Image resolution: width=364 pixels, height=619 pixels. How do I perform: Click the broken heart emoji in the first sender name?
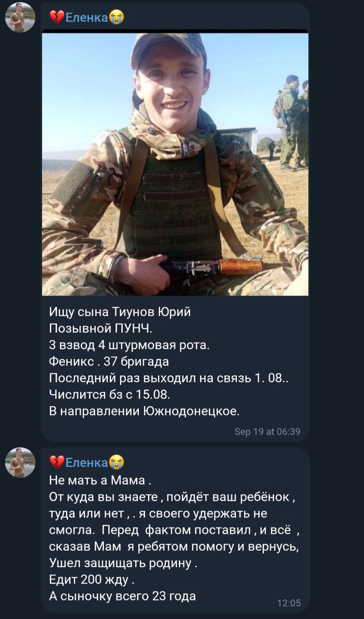pos(57,17)
